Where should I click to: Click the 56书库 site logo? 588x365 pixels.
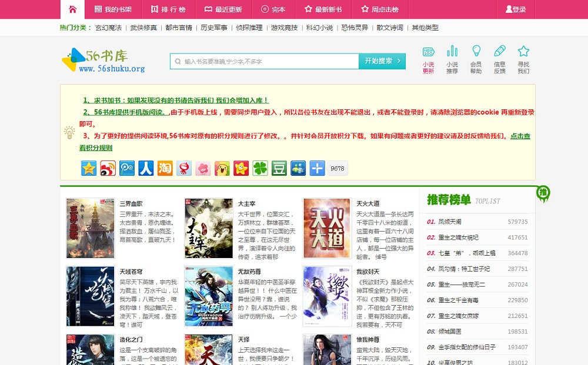coord(103,60)
